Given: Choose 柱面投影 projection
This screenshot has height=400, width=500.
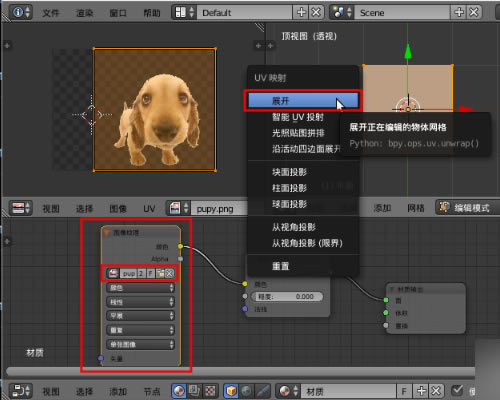Looking at the screenshot, I should pyautogui.click(x=303, y=188).
